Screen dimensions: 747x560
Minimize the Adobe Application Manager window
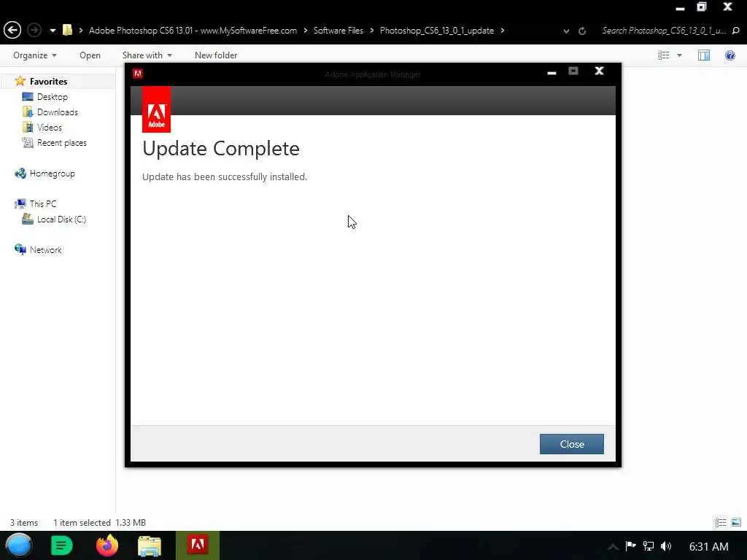(x=551, y=72)
